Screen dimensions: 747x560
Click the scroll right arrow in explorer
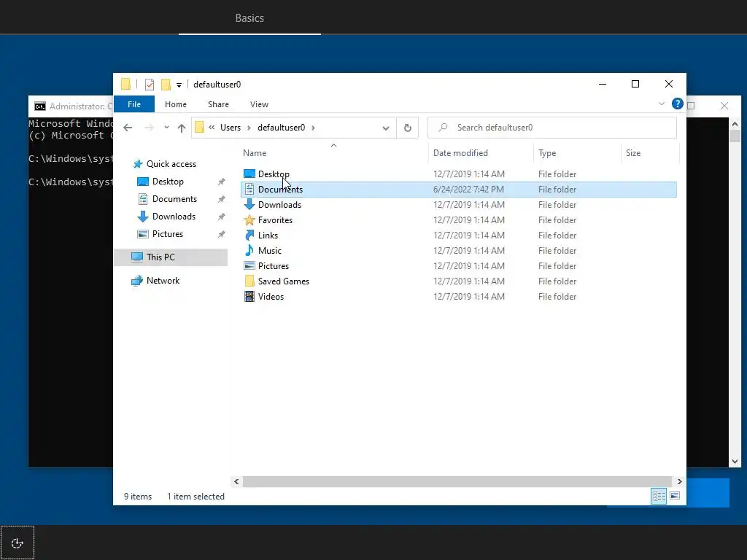[x=679, y=481]
